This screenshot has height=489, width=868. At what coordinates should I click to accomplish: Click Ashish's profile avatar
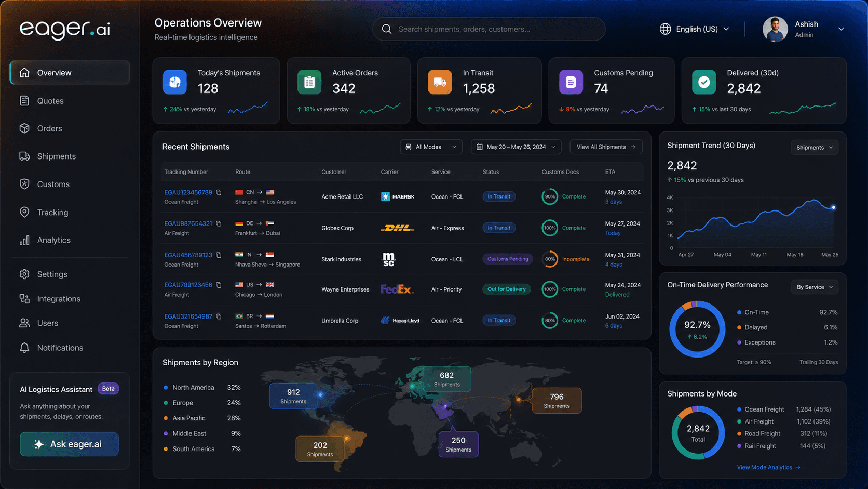click(x=775, y=29)
